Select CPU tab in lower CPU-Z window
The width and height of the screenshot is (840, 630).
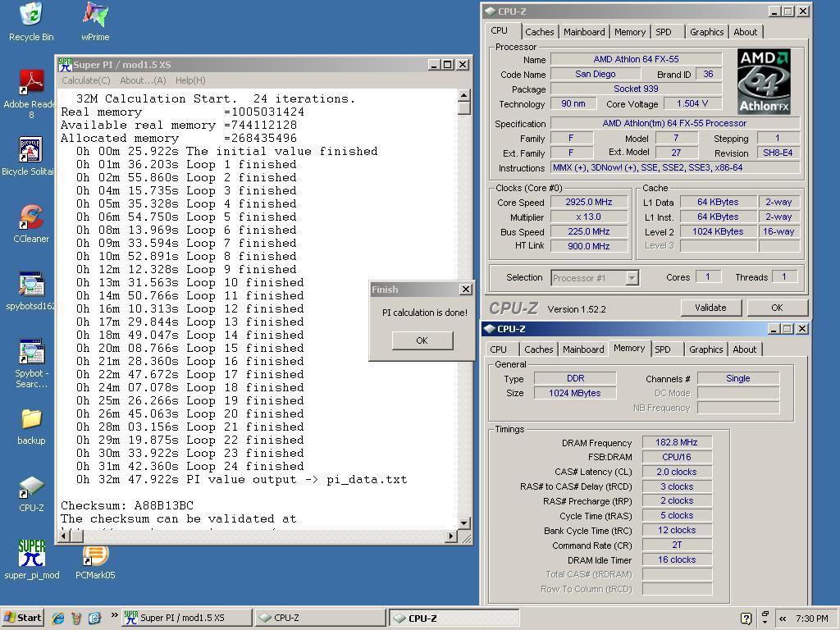pyautogui.click(x=498, y=349)
